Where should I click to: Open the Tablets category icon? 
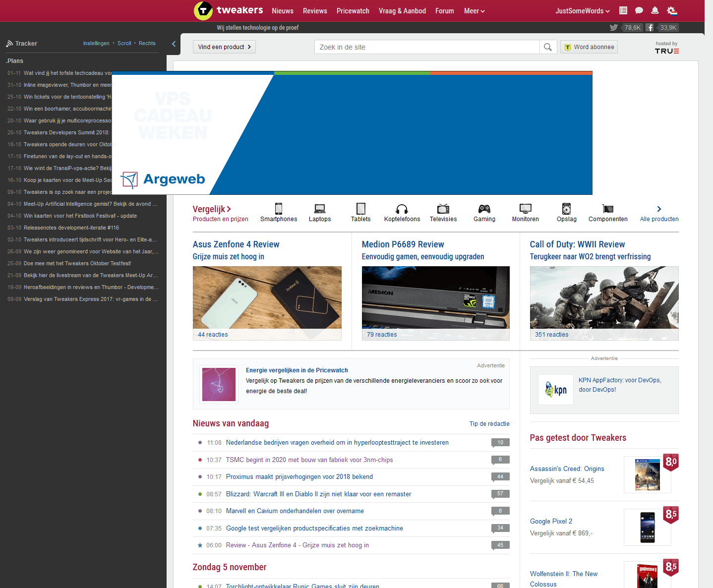(361, 209)
